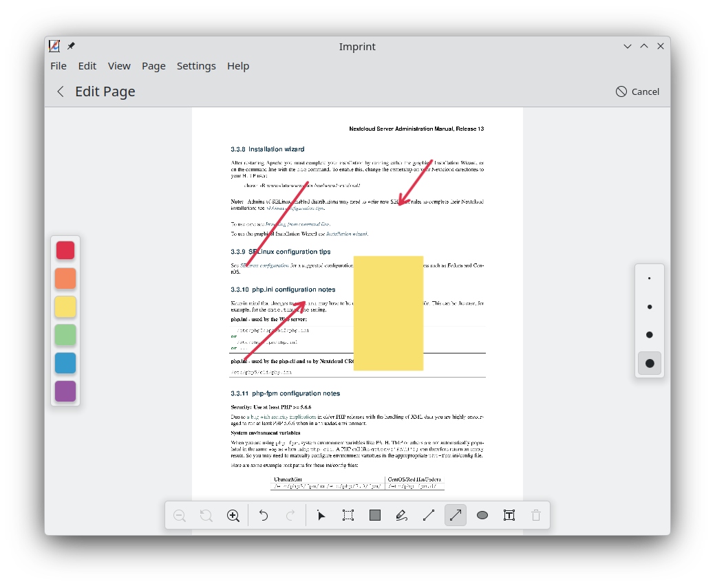Open the Help menu
The image size is (715, 588).
click(238, 66)
